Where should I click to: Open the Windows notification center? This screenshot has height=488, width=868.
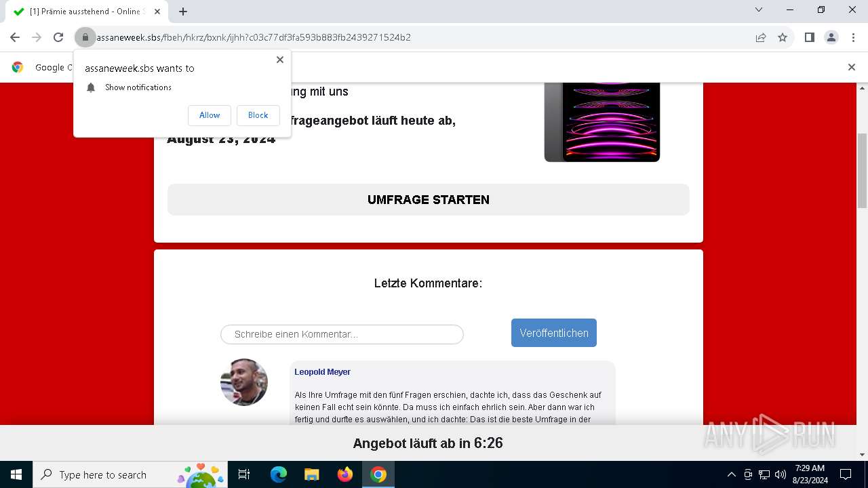(x=846, y=474)
